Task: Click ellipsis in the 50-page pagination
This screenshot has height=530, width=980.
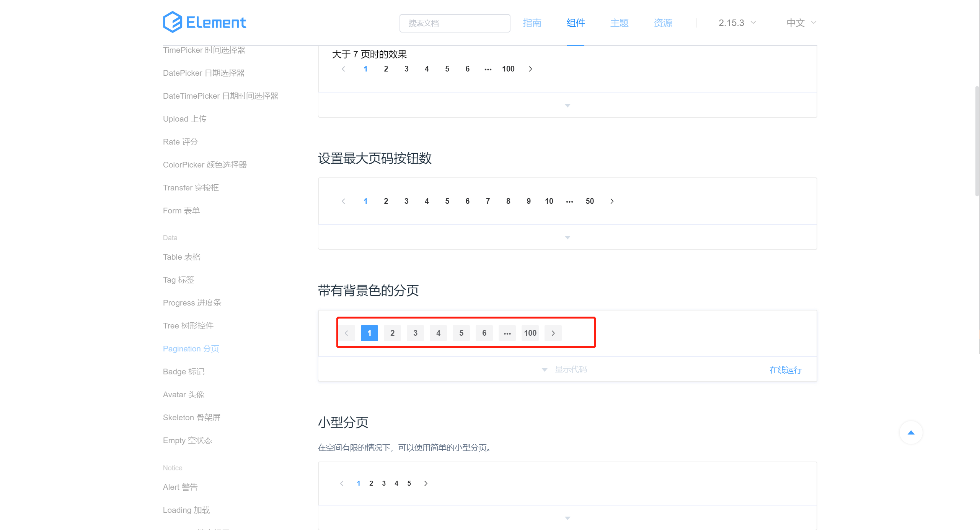Action: coord(569,201)
